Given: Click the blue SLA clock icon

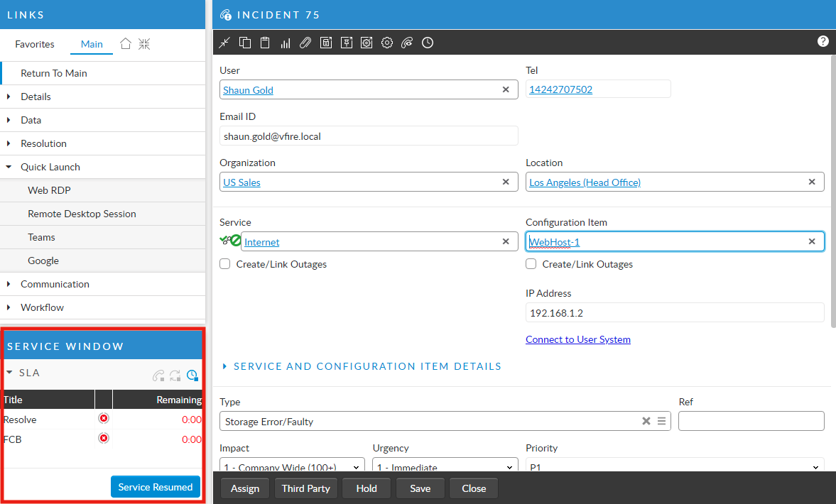Looking at the screenshot, I should point(192,376).
